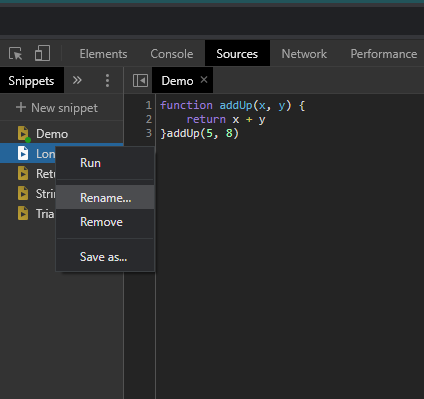Image resolution: width=424 pixels, height=399 pixels.
Task: Expand more navigator tabs chevron
Action: click(77, 80)
